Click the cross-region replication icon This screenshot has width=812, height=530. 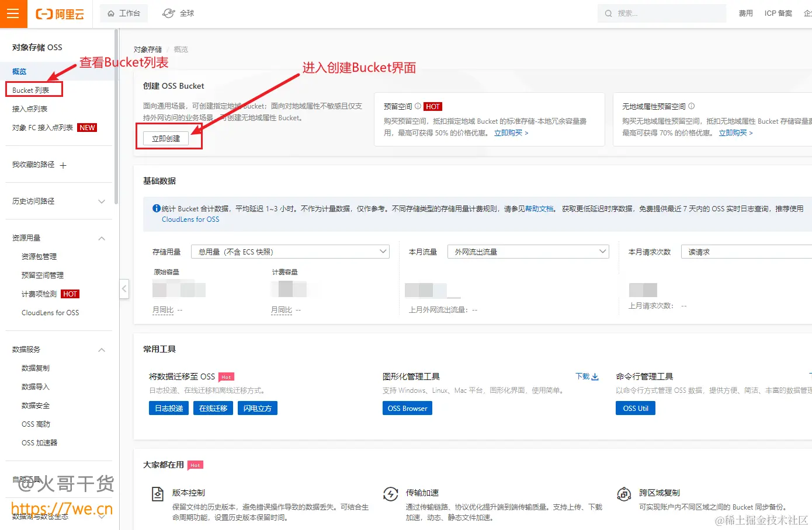click(624, 494)
